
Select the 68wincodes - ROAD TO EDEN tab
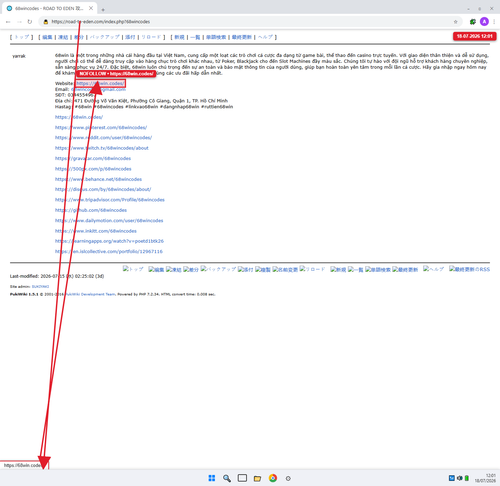pyautogui.click(x=49, y=8)
